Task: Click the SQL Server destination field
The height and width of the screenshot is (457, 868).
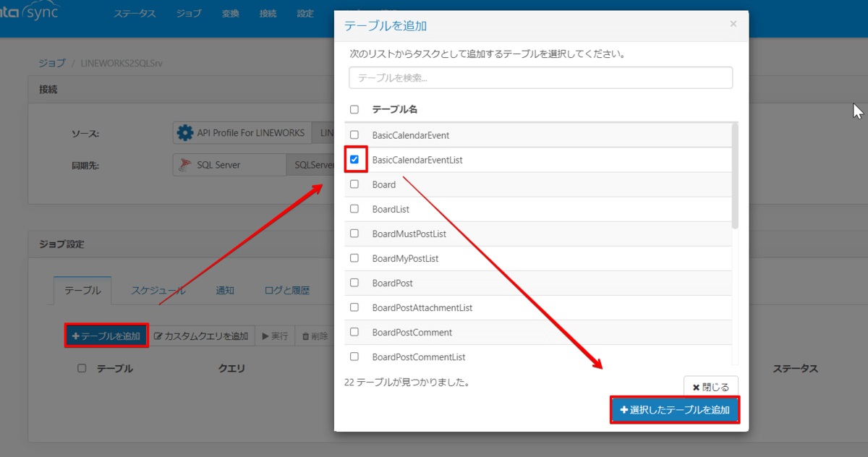Action: [x=229, y=165]
